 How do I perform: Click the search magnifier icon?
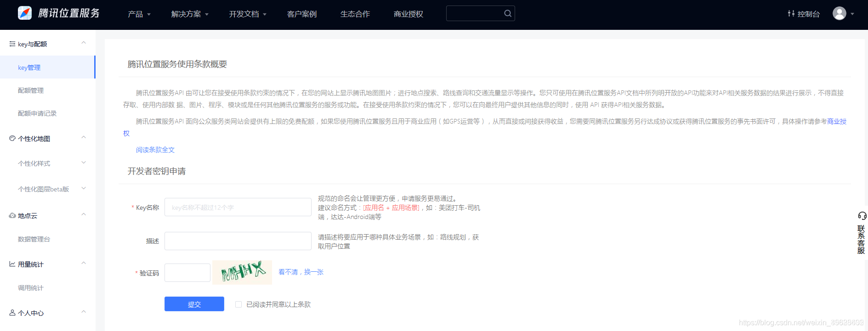(x=508, y=13)
